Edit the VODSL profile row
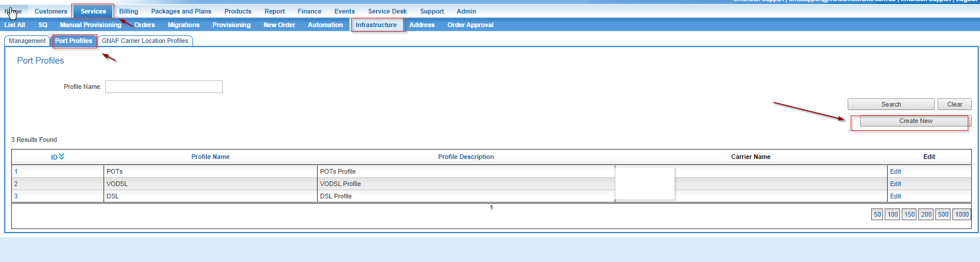 point(895,184)
